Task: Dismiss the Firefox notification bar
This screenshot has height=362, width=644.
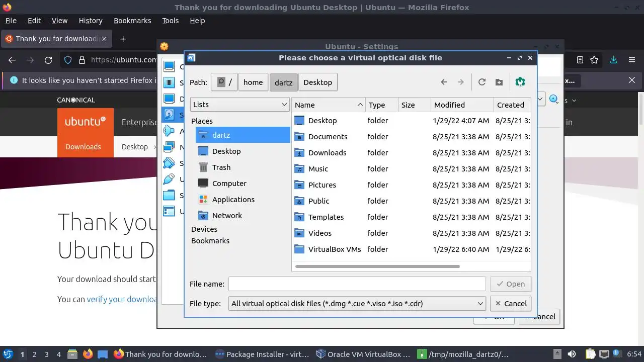Action: (632, 80)
